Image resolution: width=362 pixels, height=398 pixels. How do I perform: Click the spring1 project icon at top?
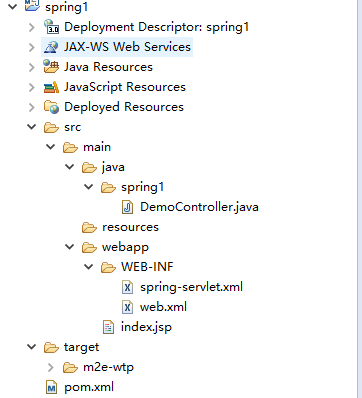pos(32,5)
